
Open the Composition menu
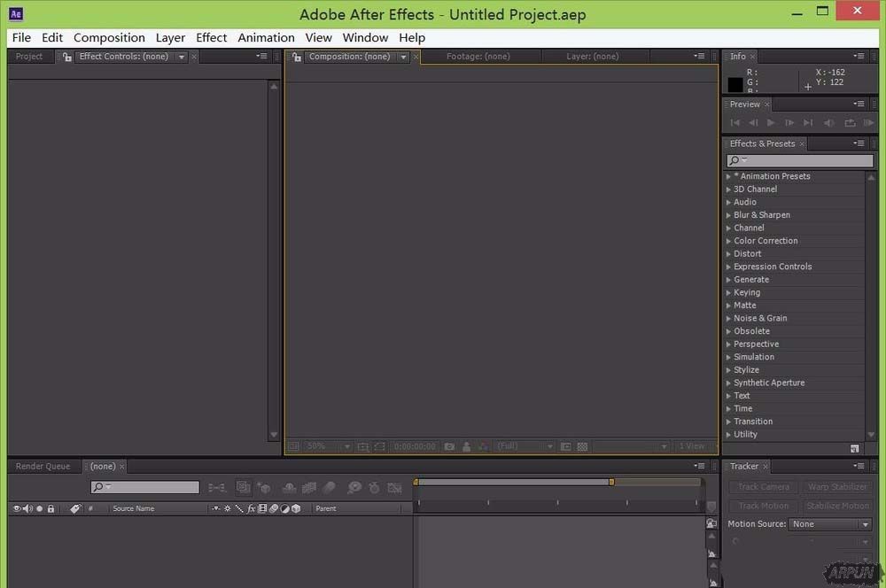109,38
